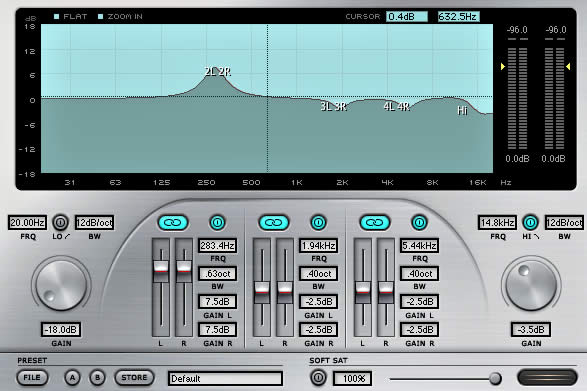Open the LO filter 12dB/oct BW selector
This screenshot has width=587, height=391.
pos(94,223)
